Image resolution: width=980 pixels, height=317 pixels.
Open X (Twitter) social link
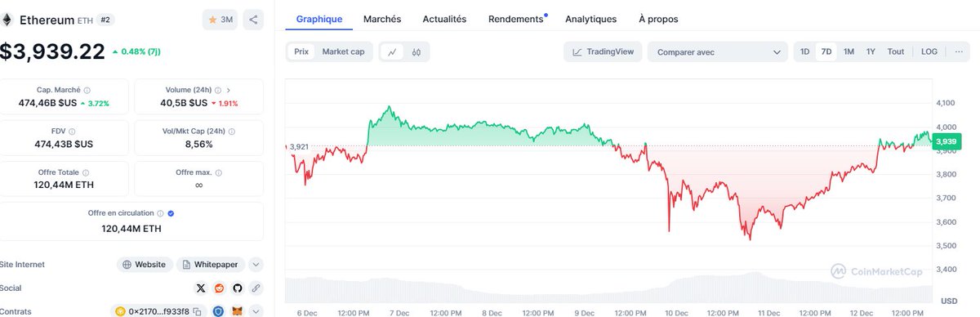click(202, 288)
